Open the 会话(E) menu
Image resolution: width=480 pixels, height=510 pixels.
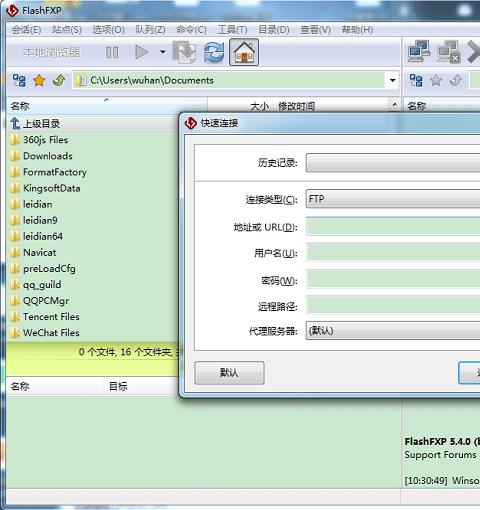pos(26,30)
